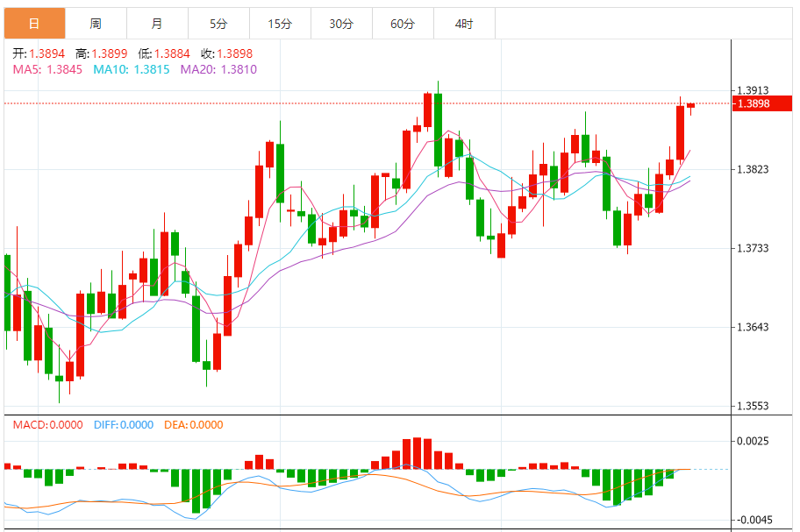Select the 15分 timeframe tab
800x532 pixels.
tap(279, 24)
